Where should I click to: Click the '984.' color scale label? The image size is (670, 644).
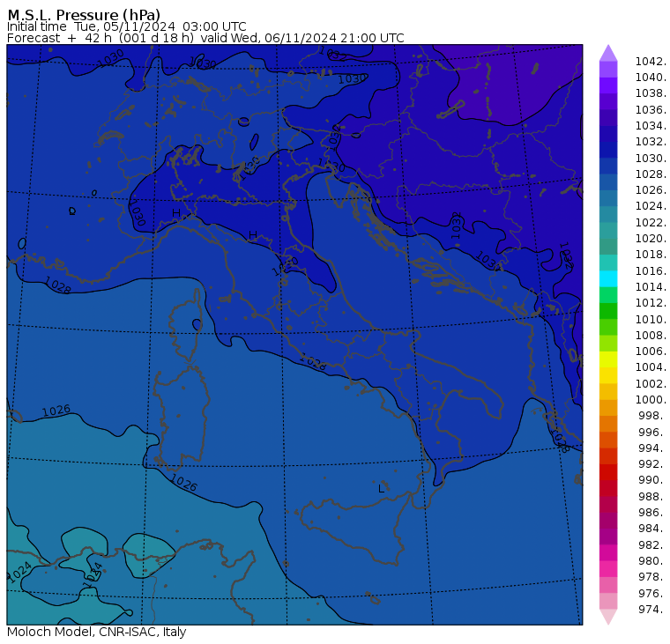pos(652,529)
